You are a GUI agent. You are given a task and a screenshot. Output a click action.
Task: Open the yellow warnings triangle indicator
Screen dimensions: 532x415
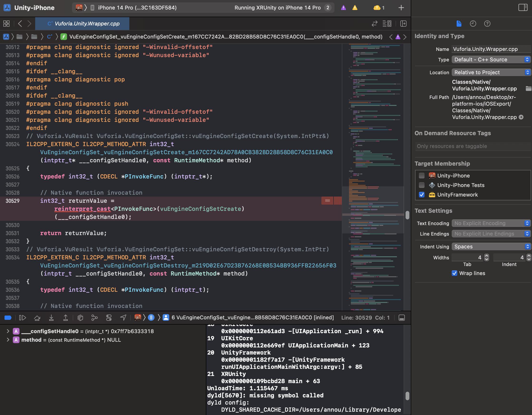click(x=355, y=8)
